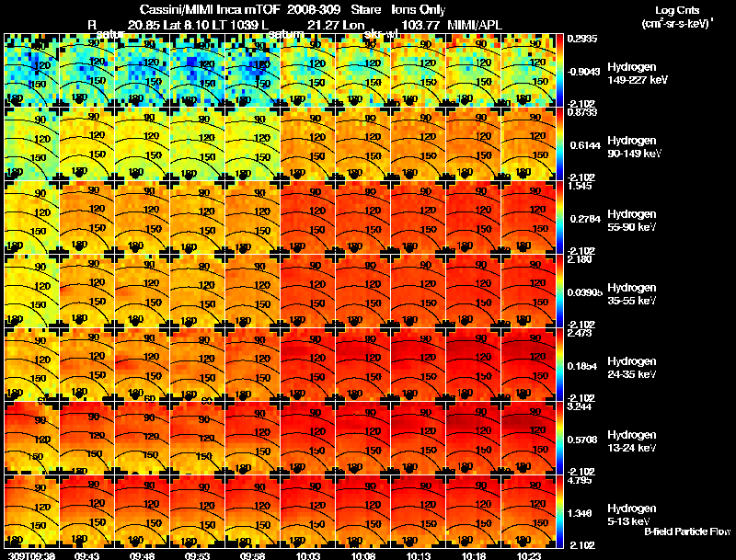
Task: Click the color bar beside Hydrogen 24-35 keV
Action: [560, 364]
